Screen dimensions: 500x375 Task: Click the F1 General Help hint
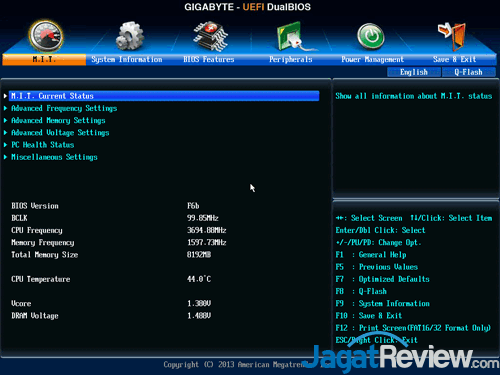click(371, 255)
